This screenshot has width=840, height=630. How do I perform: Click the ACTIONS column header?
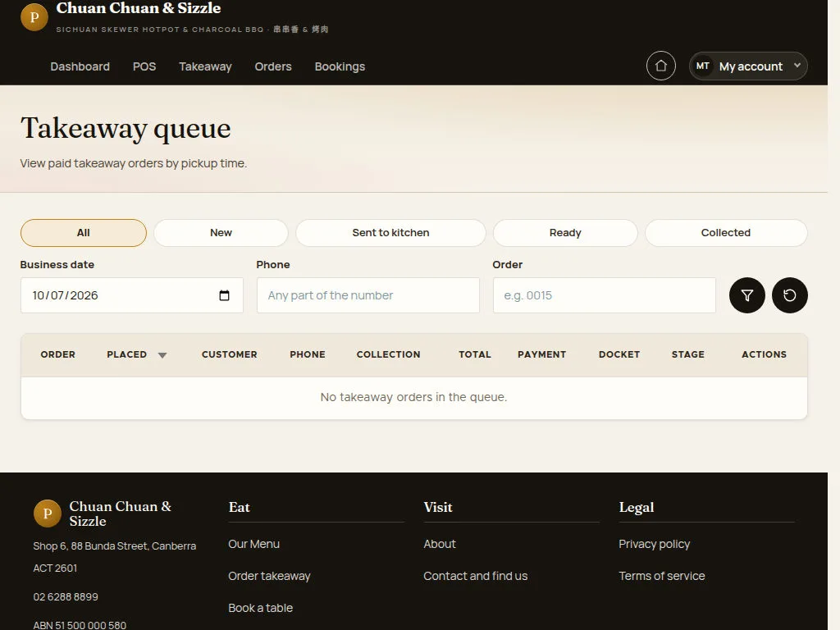(x=764, y=354)
